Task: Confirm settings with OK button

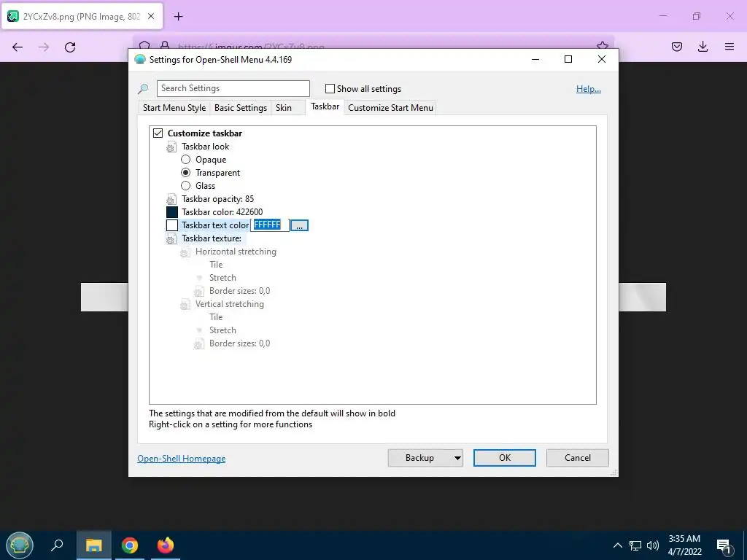Action: pos(505,458)
